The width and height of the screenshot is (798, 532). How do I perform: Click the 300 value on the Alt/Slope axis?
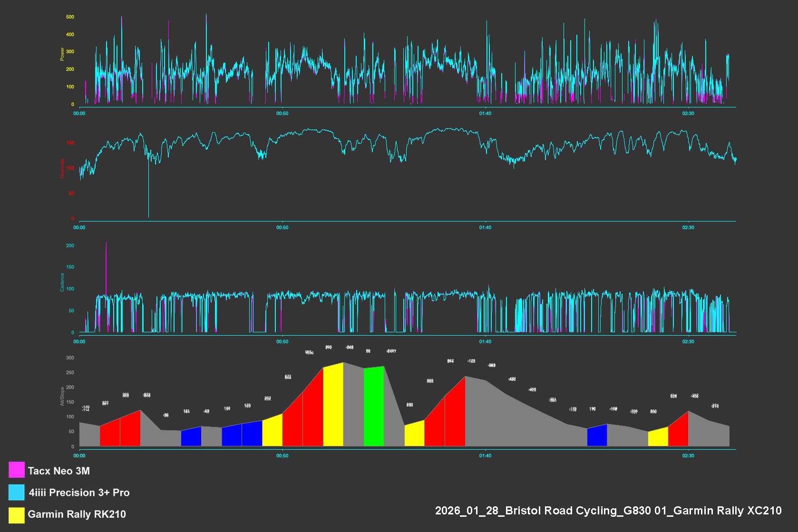tap(70, 358)
